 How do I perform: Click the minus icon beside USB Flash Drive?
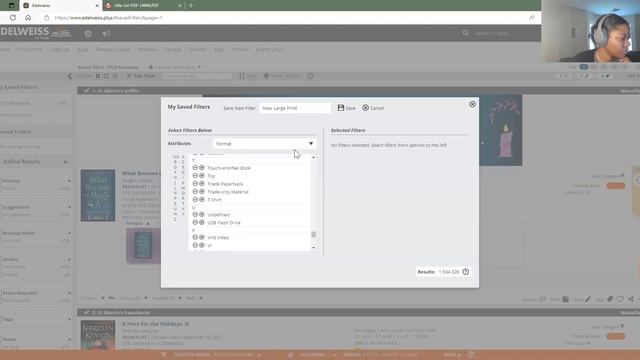[x=195, y=222]
